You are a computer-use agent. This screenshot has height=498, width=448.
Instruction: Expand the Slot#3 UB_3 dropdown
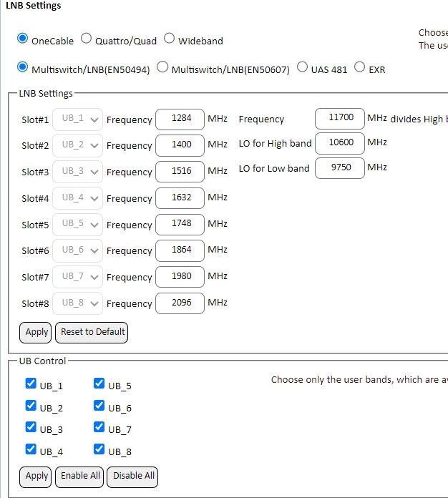pos(77,172)
